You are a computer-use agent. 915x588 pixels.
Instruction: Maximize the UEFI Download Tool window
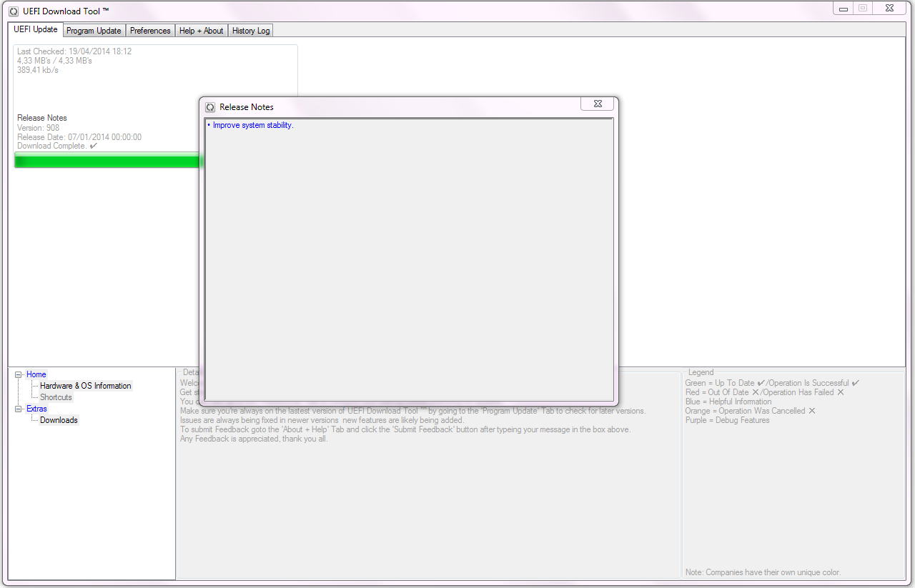pos(863,8)
